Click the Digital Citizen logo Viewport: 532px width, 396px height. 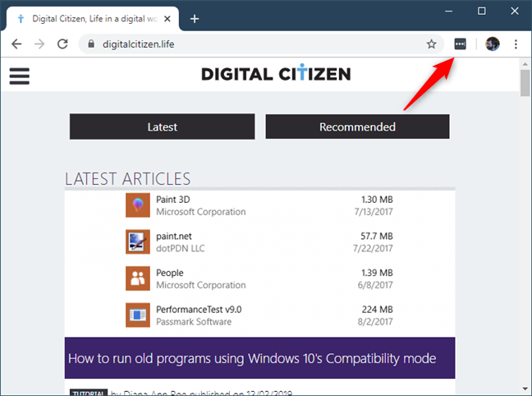276,73
